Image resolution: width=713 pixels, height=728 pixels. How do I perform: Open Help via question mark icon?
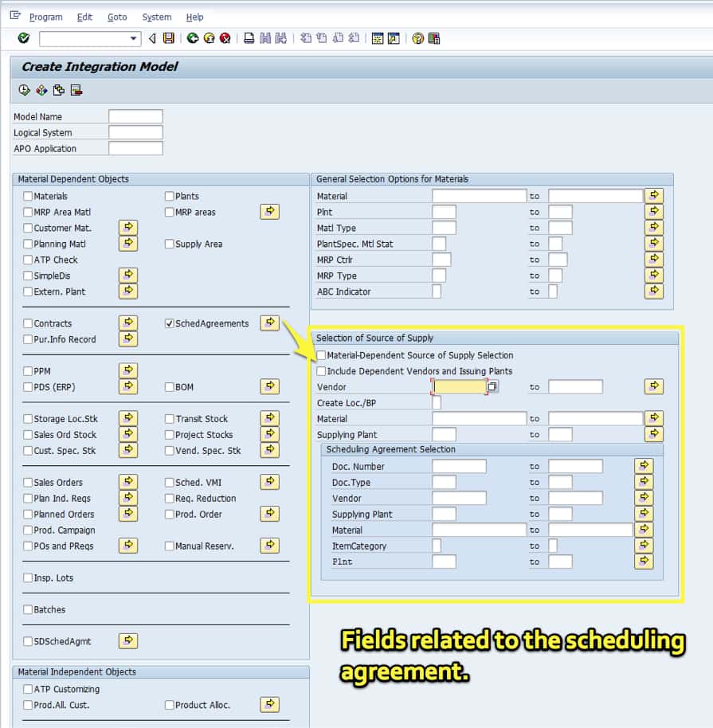pyautogui.click(x=417, y=38)
